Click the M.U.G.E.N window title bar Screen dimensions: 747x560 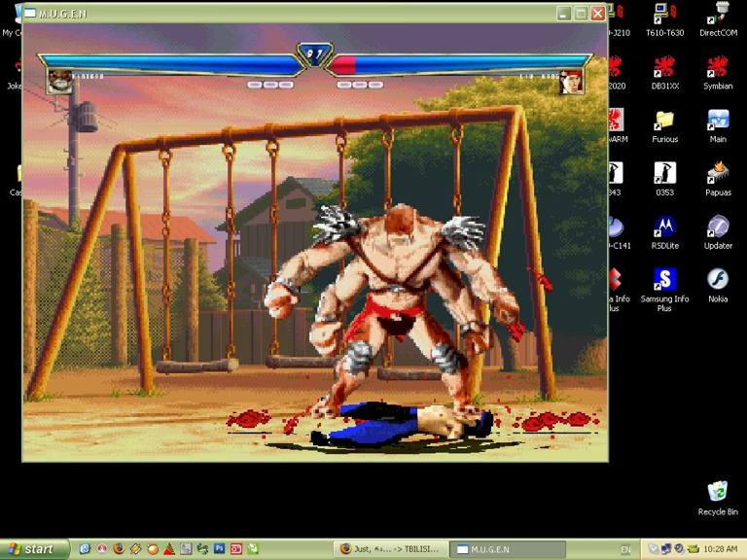[292, 14]
